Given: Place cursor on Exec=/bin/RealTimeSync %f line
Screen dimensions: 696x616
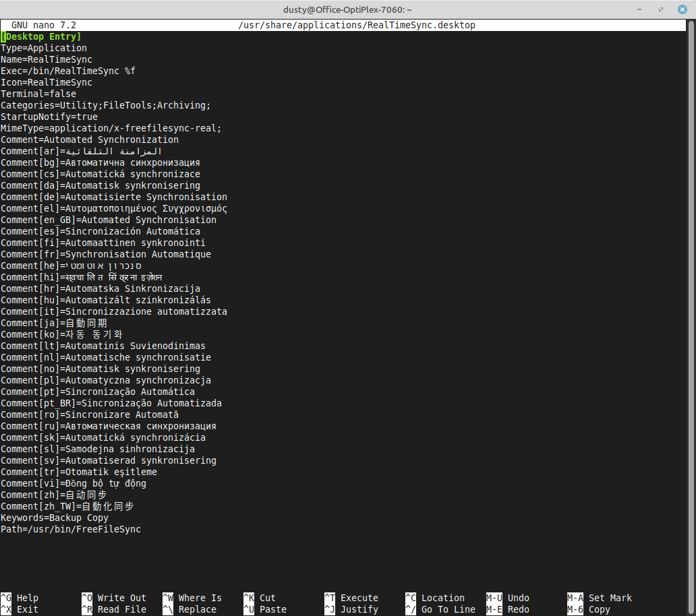Looking at the screenshot, I should click(68, 71).
